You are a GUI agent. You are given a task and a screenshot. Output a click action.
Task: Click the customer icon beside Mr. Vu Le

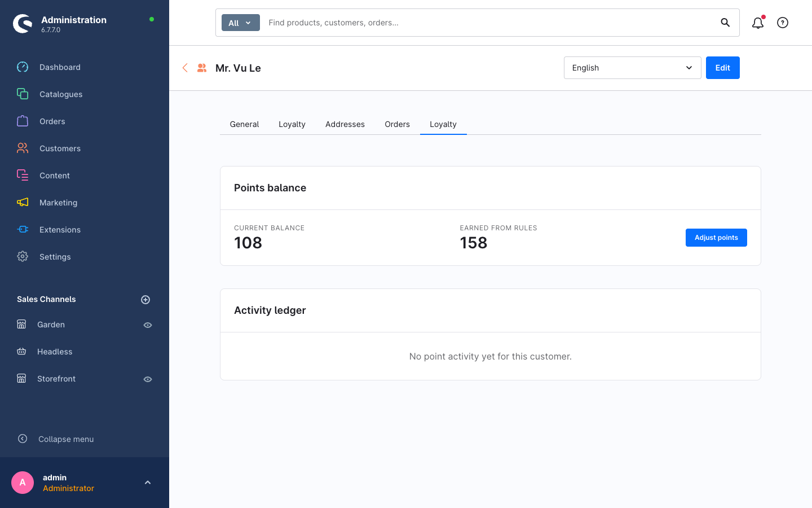coord(202,68)
